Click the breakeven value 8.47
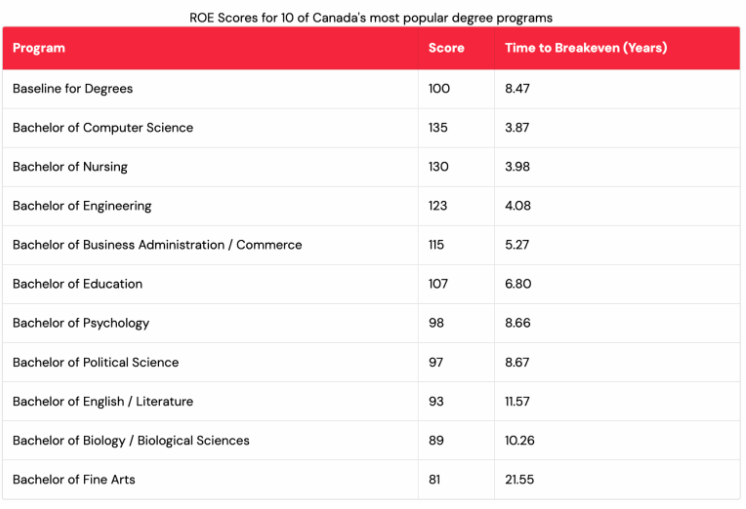 517,89
